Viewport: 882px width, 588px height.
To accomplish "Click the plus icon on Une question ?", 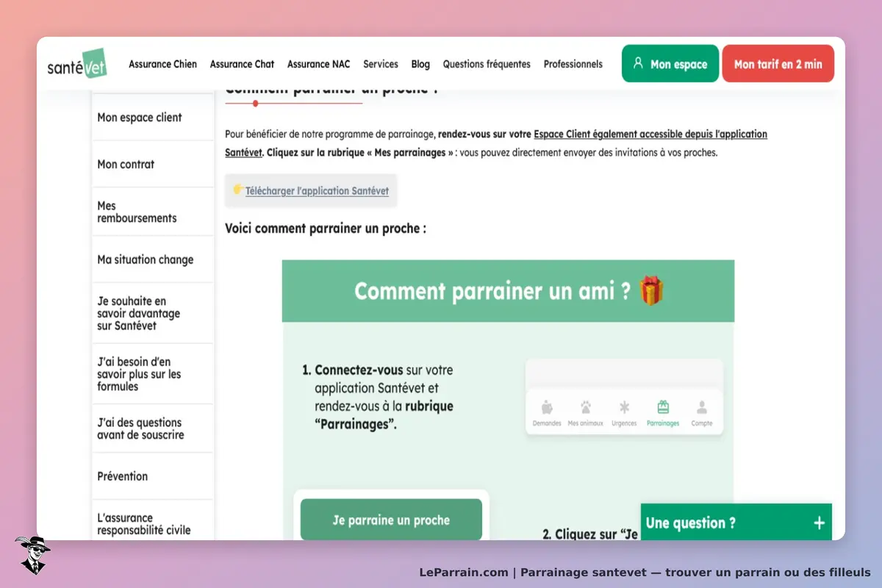I will point(820,523).
